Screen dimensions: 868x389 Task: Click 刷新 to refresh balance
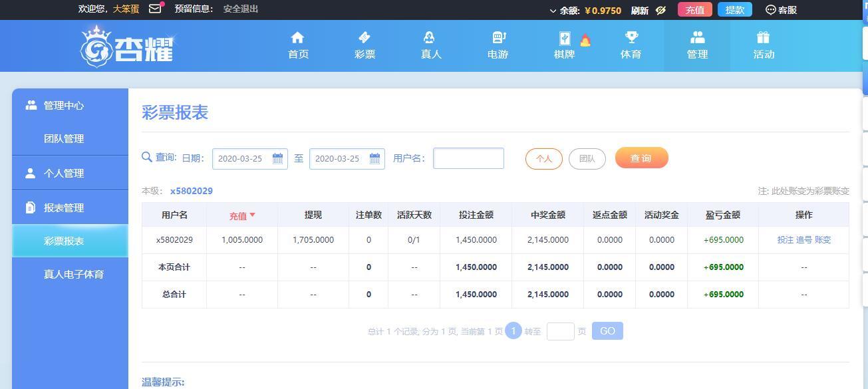(x=640, y=10)
